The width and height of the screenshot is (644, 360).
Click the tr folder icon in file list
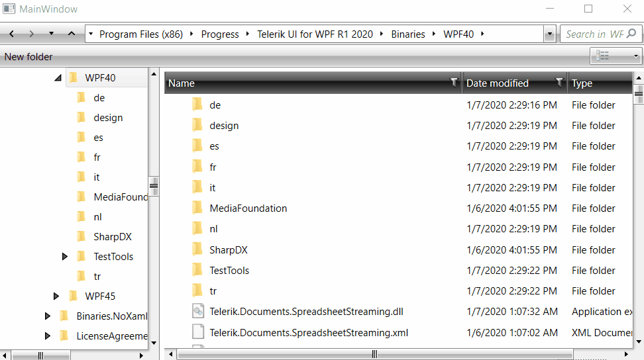tap(197, 291)
